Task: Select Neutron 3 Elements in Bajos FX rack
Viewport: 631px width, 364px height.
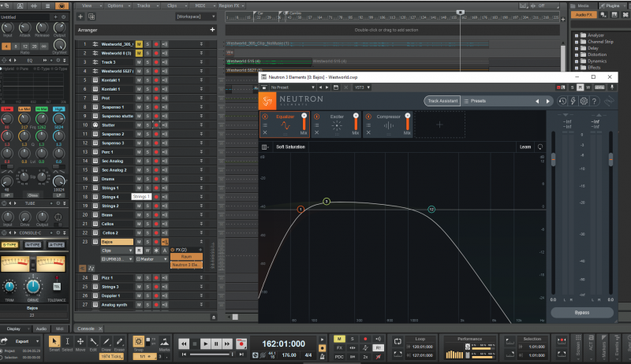Action: pos(186,266)
